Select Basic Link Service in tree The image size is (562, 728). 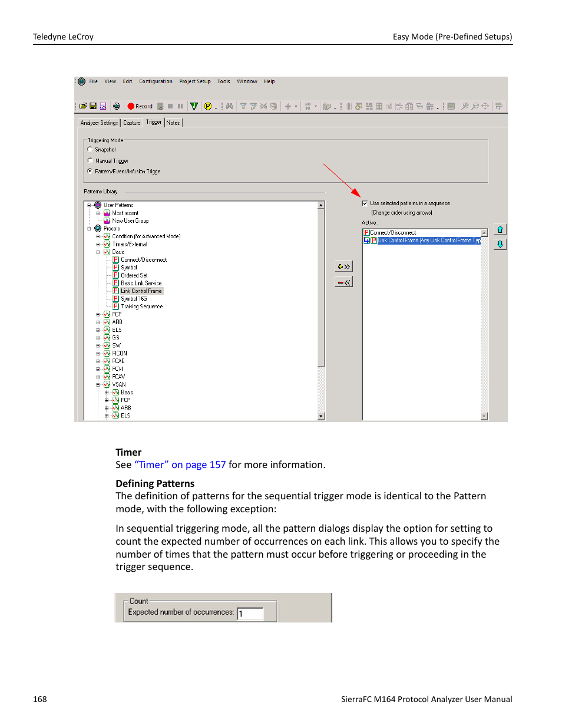141,283
